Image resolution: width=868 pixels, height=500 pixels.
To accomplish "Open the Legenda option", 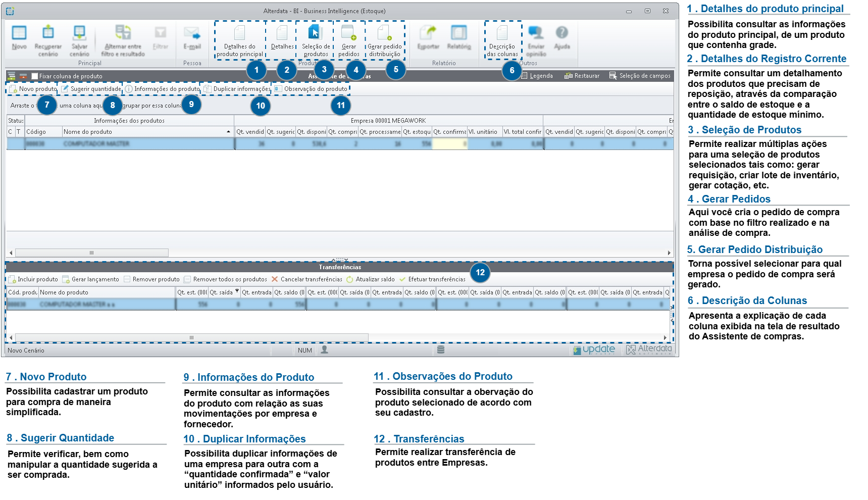I will pos(537,76).
